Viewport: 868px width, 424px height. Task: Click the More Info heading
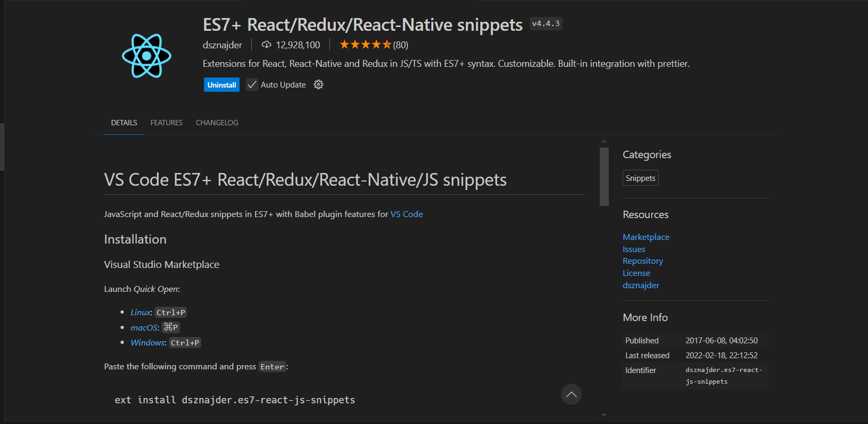tap(645, 317)
